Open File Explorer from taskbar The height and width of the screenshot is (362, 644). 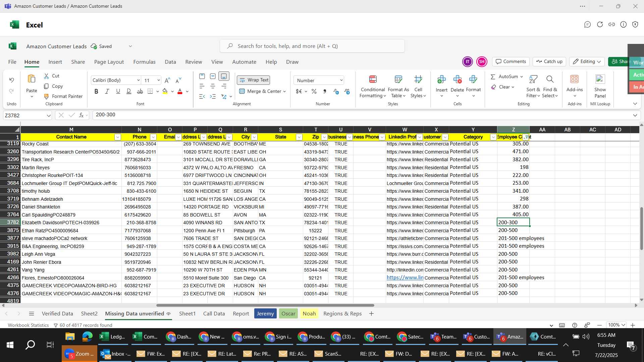click(70, 337)
